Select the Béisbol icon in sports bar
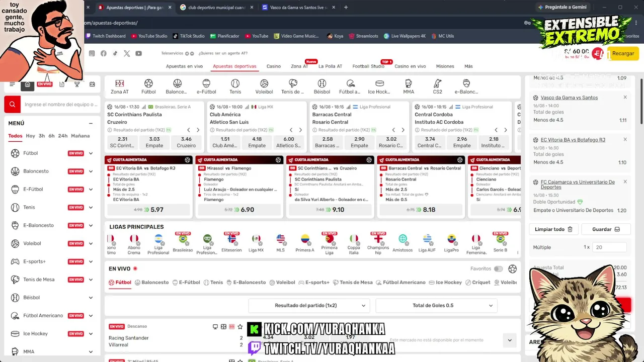Image resolution: width=644 pixels, height=362 pixels. pos(322,83)
